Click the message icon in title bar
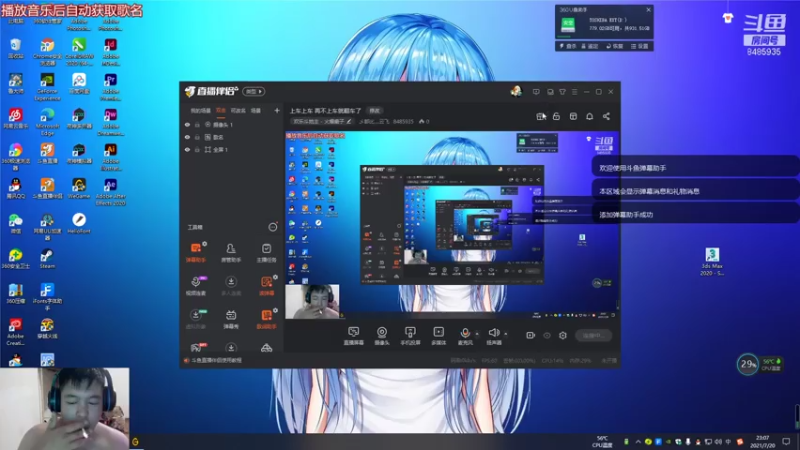800x450 pixels. point(536,92)
